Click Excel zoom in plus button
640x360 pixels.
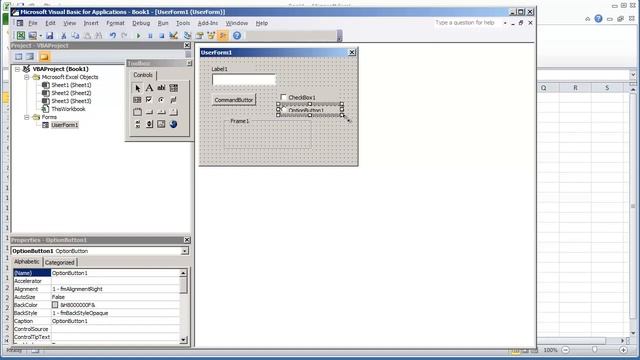coord(623,350)
